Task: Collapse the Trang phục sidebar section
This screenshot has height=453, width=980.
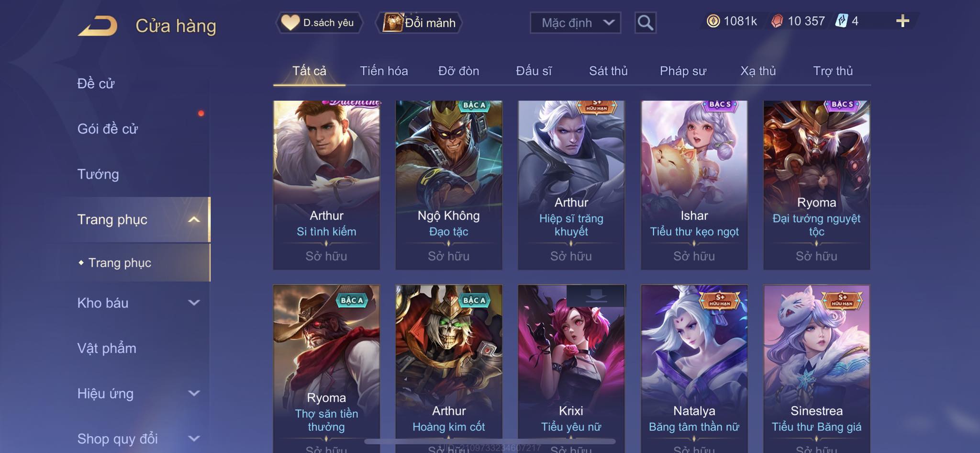Action: click(x=194, y=219)
